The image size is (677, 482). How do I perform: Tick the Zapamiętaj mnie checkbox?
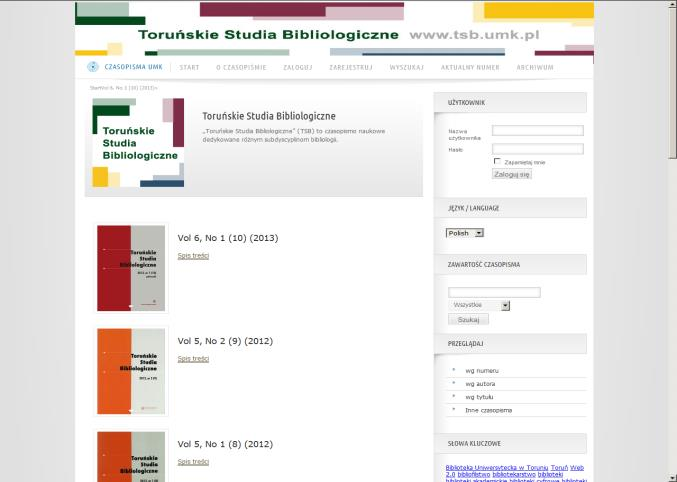coord(497,161)
